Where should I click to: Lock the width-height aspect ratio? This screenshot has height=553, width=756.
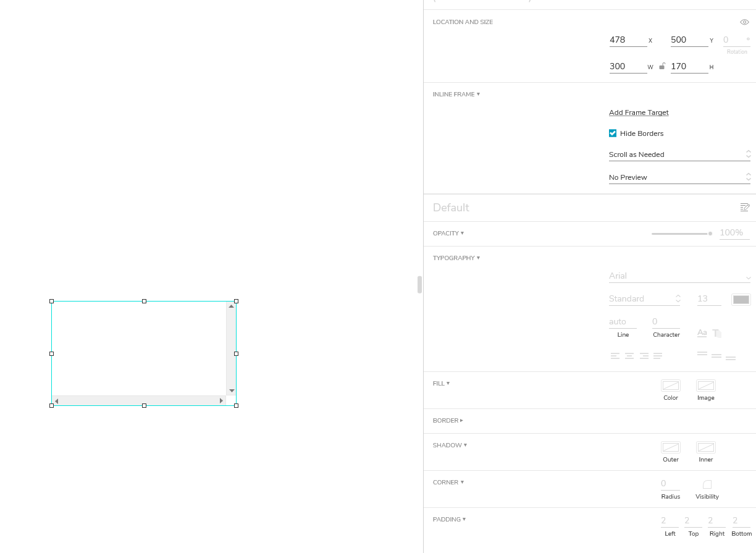[x=661, y=65]
